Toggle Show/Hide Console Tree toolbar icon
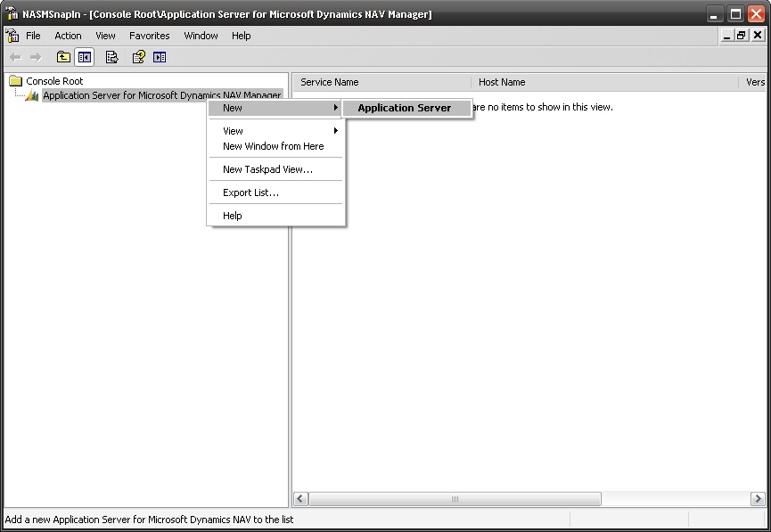Viewport: 771px width, 532px height. tap(85, 57)
